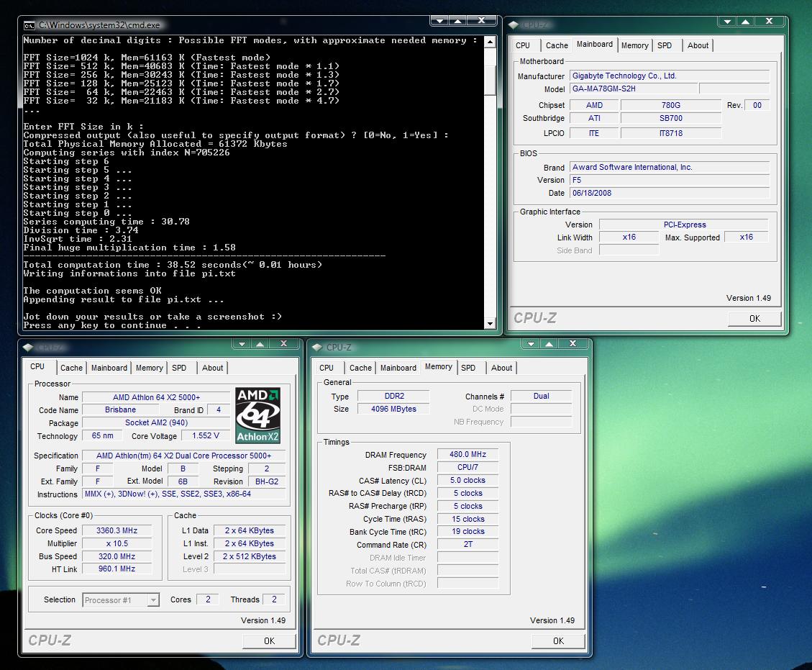Switch to Mainboard tab in Memory window
The width and height of the screenshot is (812, 670).
click(398, 368)
